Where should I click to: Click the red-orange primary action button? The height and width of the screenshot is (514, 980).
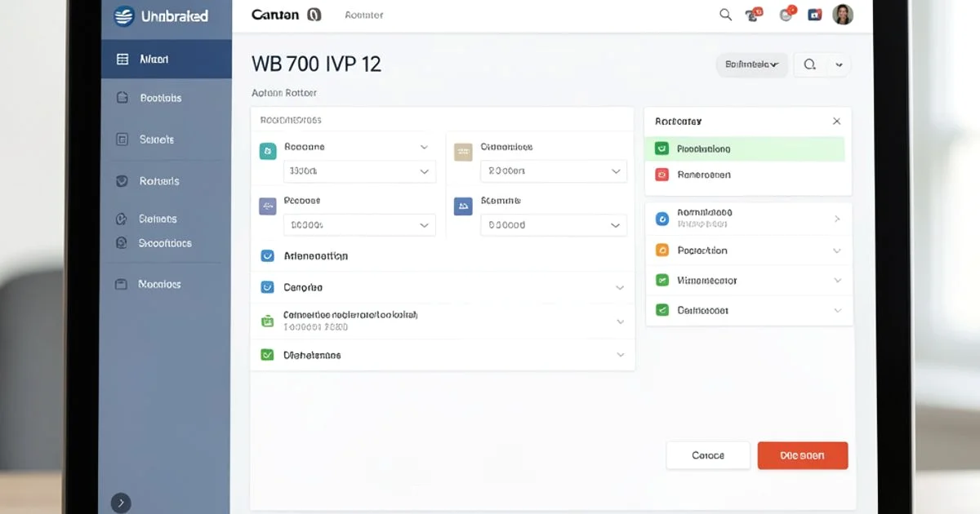(803, 455)
